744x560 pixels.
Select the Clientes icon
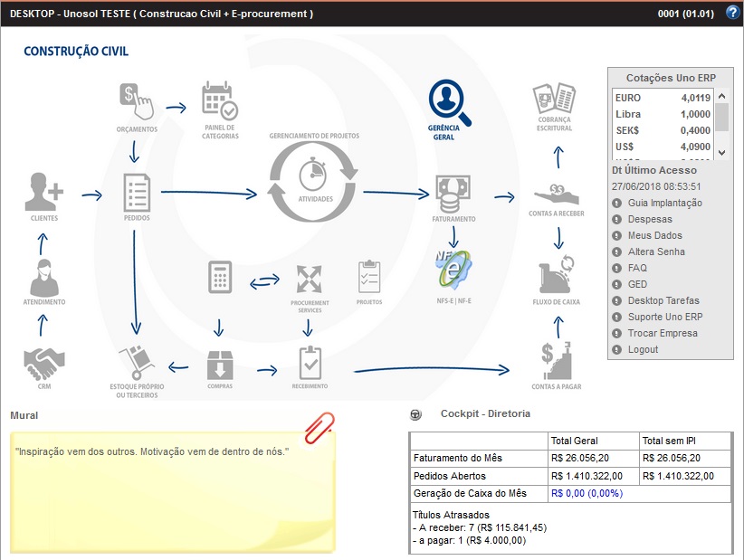pyautogui.click(x=45, y=190)
